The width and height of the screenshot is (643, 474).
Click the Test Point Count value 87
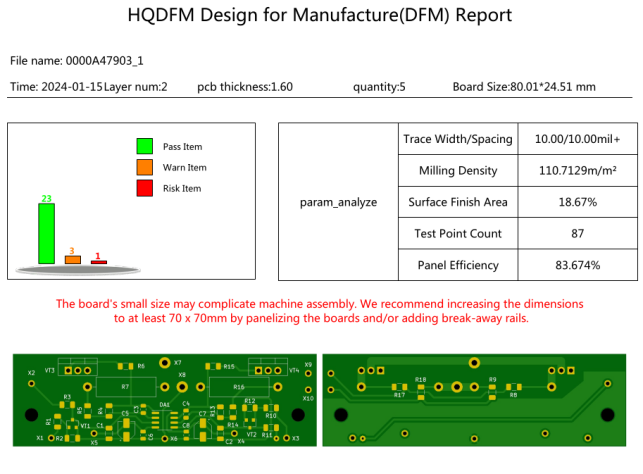tap(574, 234)
